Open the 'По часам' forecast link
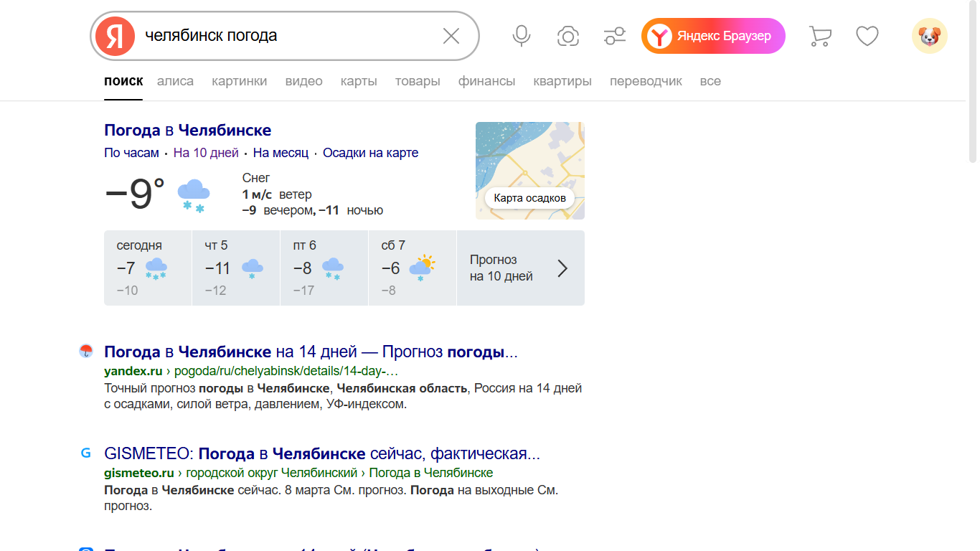980x551 pixels. pyautogui.click(x=132, y=153)
